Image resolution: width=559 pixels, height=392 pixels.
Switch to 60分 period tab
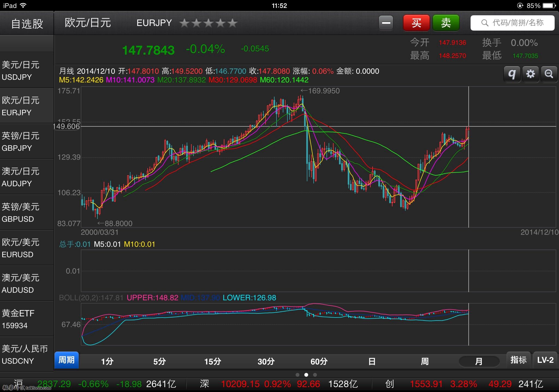(x=319, y=361)
